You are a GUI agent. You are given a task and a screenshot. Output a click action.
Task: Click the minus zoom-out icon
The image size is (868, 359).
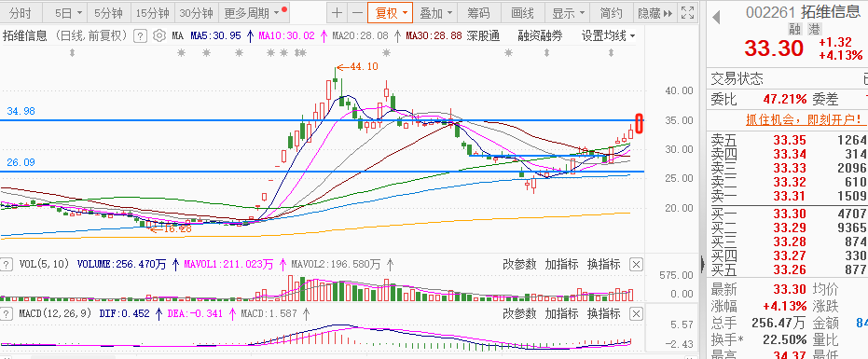coord(358,13)
